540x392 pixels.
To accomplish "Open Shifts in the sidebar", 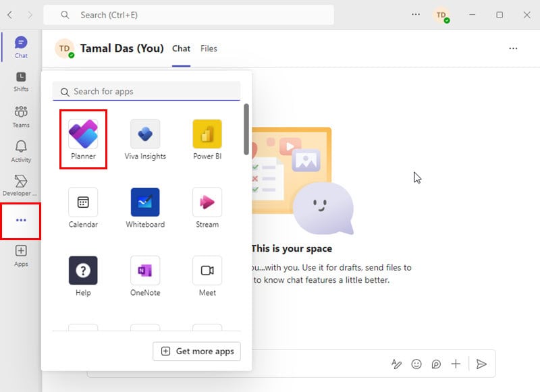I will (21, 82).
